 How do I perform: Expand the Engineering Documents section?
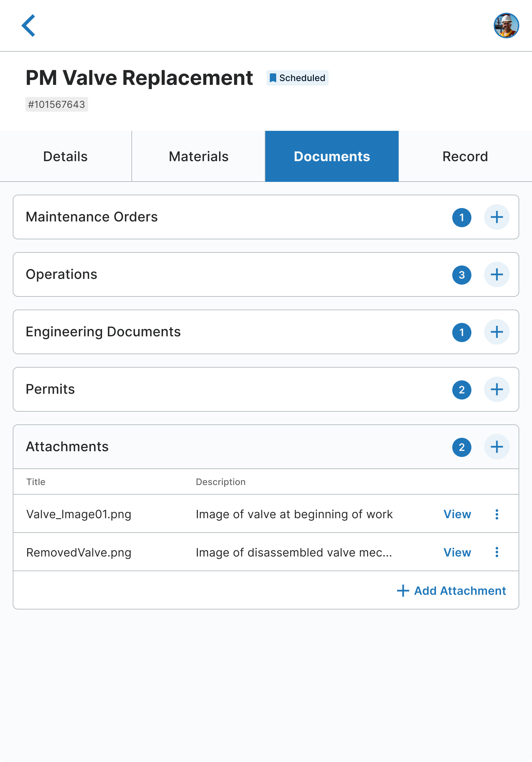tap(266, 332)
